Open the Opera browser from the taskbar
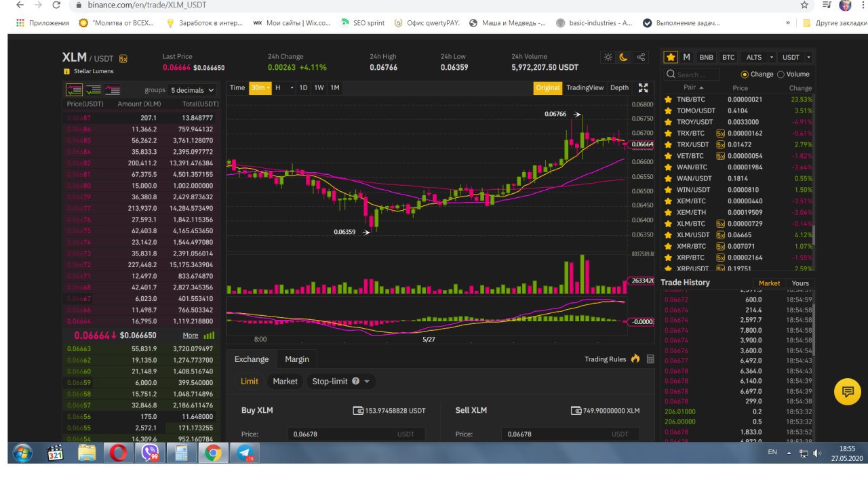The width and height of the screenshot is (868, 488). point(118,453)
